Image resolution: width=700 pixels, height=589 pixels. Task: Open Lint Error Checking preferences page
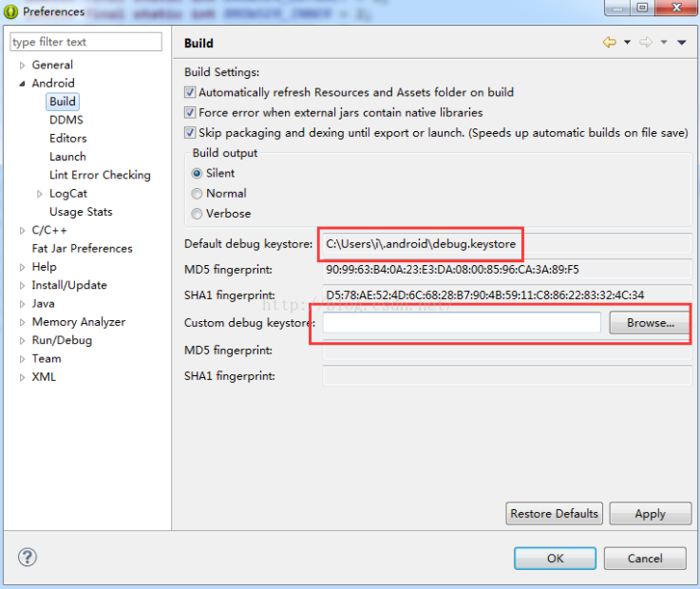pos(100,175)
